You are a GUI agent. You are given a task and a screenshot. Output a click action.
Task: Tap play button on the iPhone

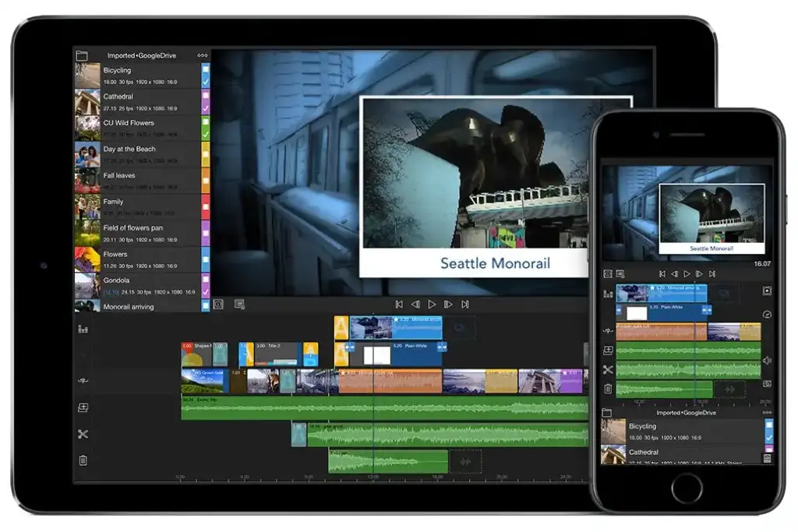click(x=687, y=273)
